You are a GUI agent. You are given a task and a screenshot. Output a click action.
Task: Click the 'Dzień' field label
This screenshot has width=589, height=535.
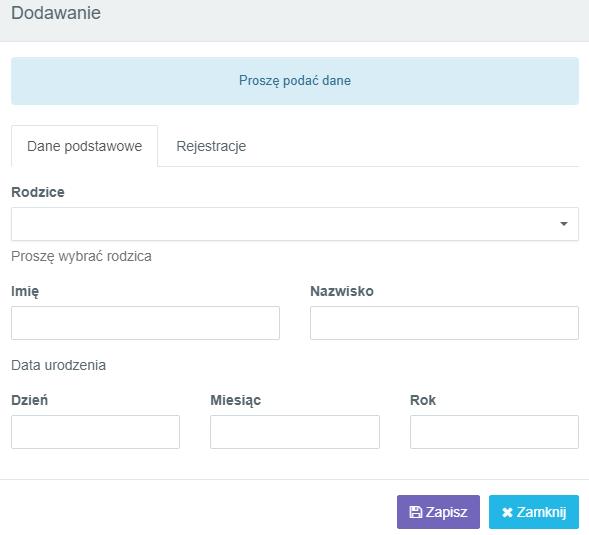tap(30, 400)
